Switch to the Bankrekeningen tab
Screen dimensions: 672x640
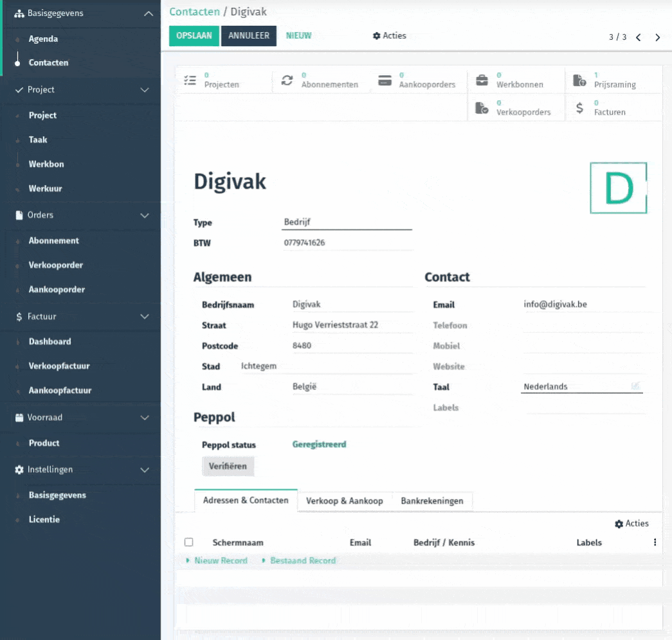click(x=432, y=501)
